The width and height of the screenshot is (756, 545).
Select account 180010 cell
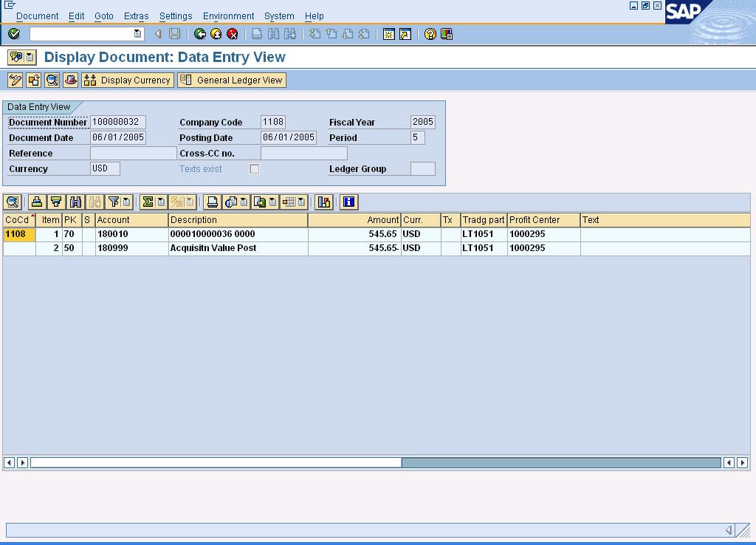[131, 234]
